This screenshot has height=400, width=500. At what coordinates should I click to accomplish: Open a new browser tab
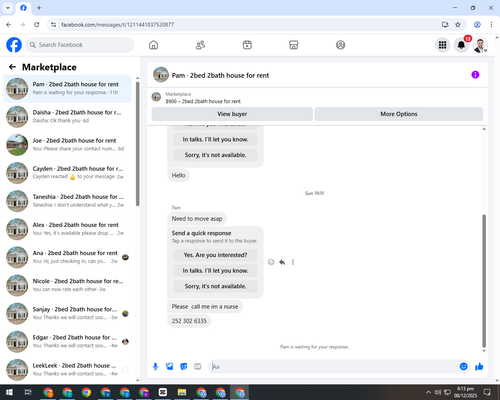(39, 8)
